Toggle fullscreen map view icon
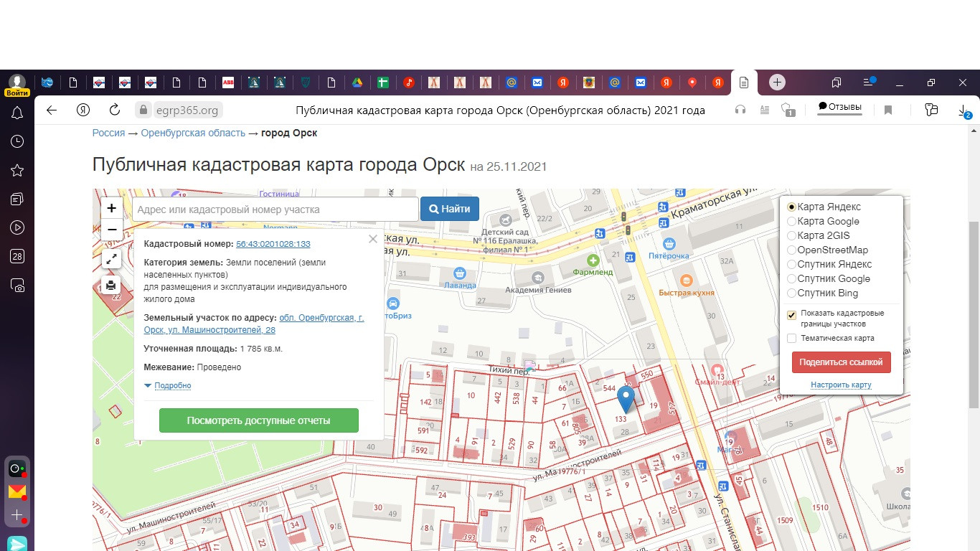980x551 pixels. point(111,260)
